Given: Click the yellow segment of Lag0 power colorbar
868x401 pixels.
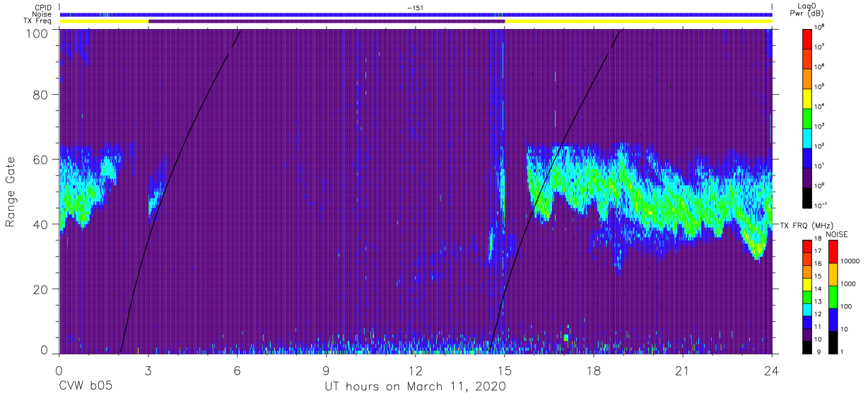Looking at the screenshot, I should pos(807,98).
